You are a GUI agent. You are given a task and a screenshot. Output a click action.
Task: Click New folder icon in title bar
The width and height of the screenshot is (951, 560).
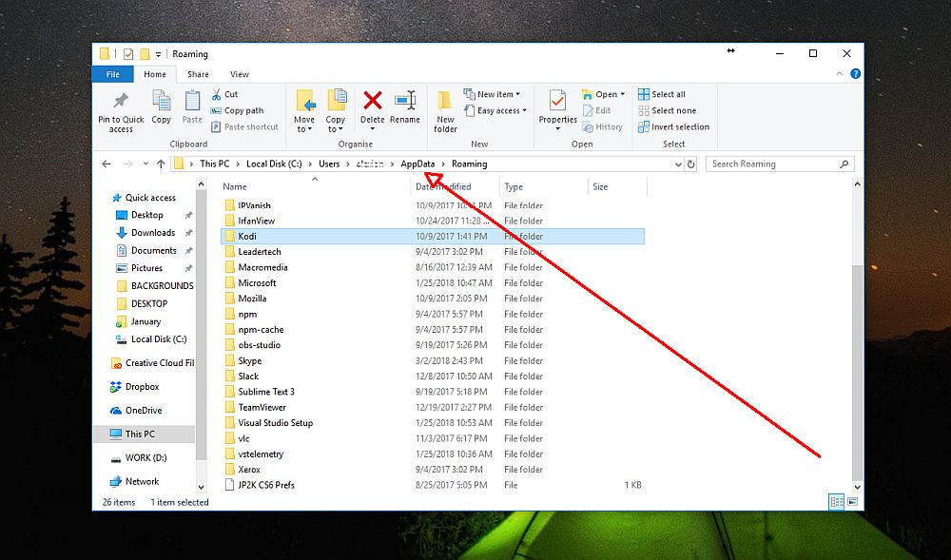click(145, 54)
